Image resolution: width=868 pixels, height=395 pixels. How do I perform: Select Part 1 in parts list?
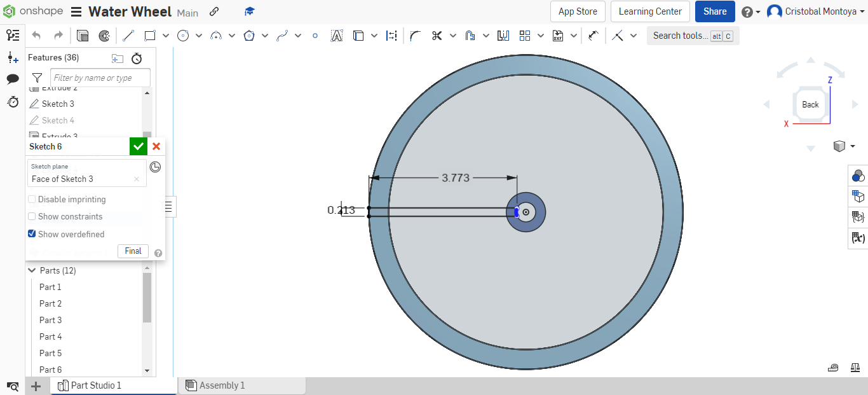click(x=50, y=287)
